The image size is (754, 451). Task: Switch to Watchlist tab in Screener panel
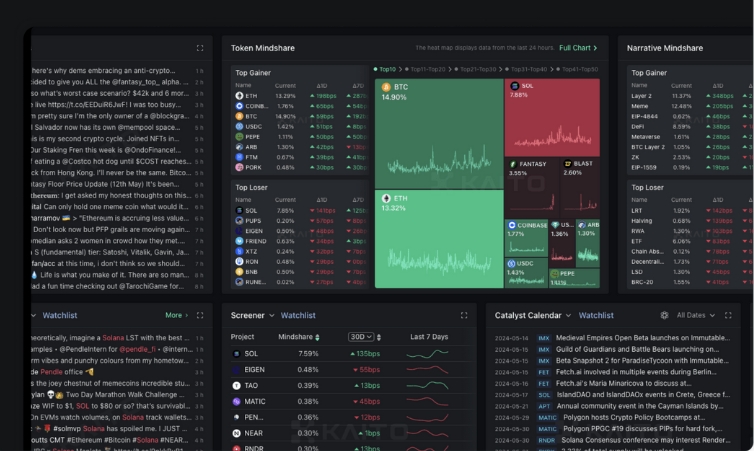pos(298,315)
